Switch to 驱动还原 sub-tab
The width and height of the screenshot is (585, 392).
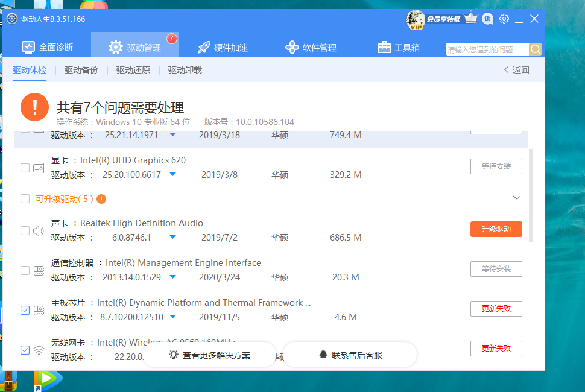[x=133, y=70]
